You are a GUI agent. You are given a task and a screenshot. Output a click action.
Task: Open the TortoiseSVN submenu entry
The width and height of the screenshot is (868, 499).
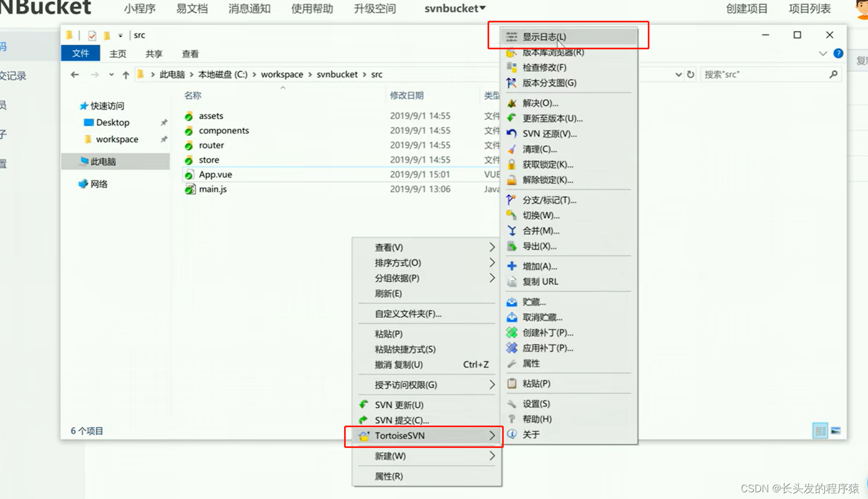pos(426,436)
